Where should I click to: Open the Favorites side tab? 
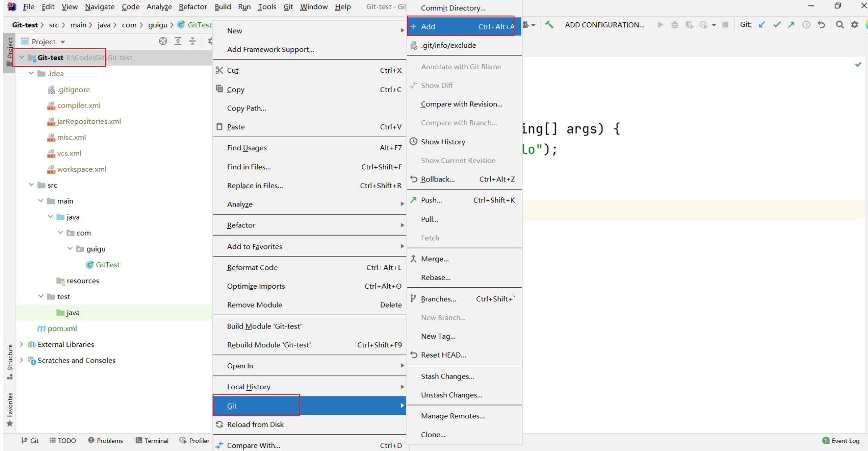[x=9, y=409]
